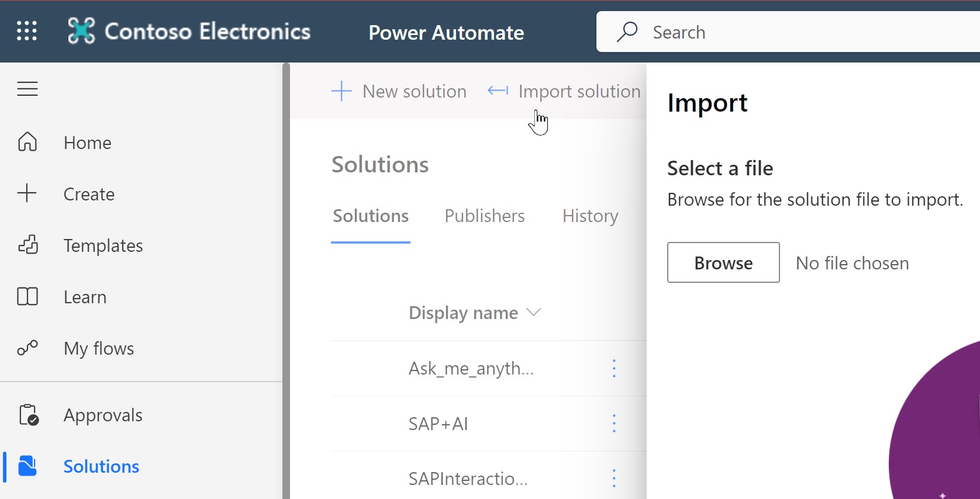Image resolution: width=980 pixels, height=499 pixels.
Task: Select Solutions in the sidebar
Action: (101, 466)
